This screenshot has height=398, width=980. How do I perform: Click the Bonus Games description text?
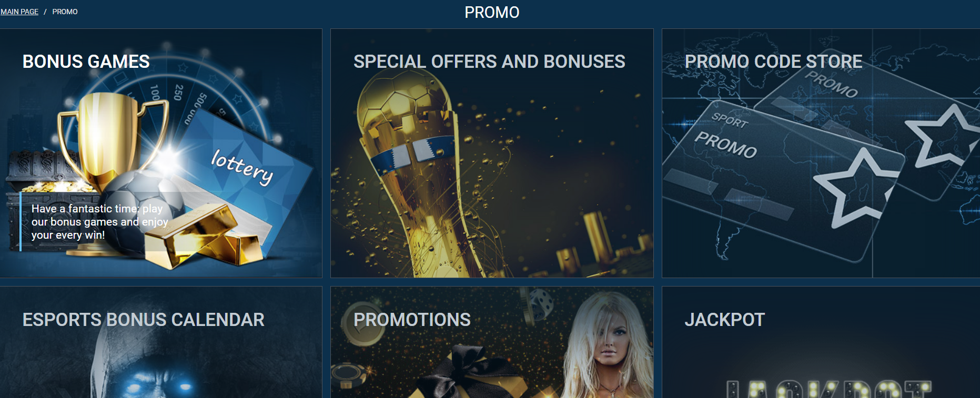[100, 222]
